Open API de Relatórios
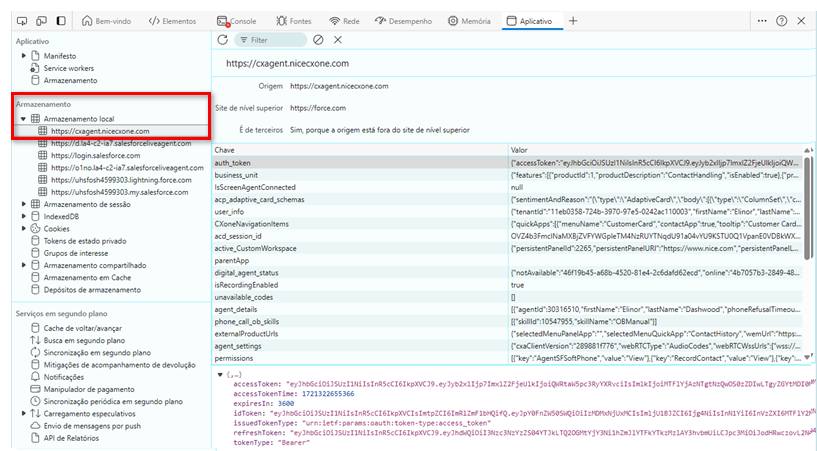 (x=71, y=438)
